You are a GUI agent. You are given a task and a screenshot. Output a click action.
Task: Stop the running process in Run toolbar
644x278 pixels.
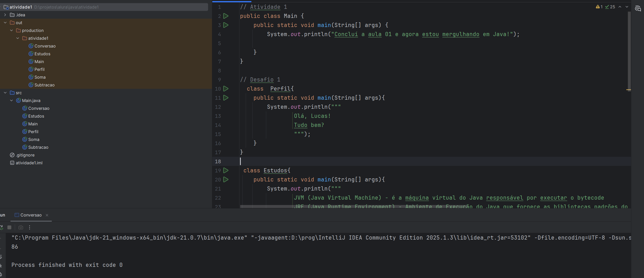coord(9,227)
